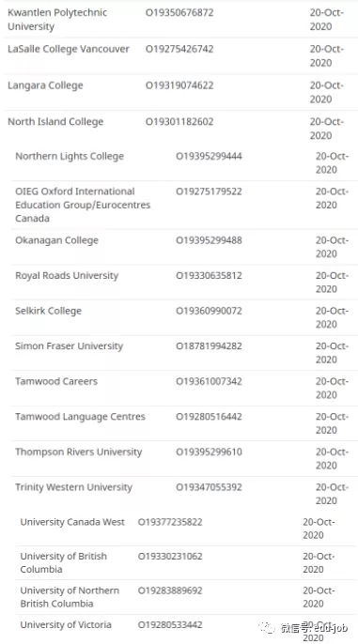Click LaSalle College Vancouver name

point(69,49)
